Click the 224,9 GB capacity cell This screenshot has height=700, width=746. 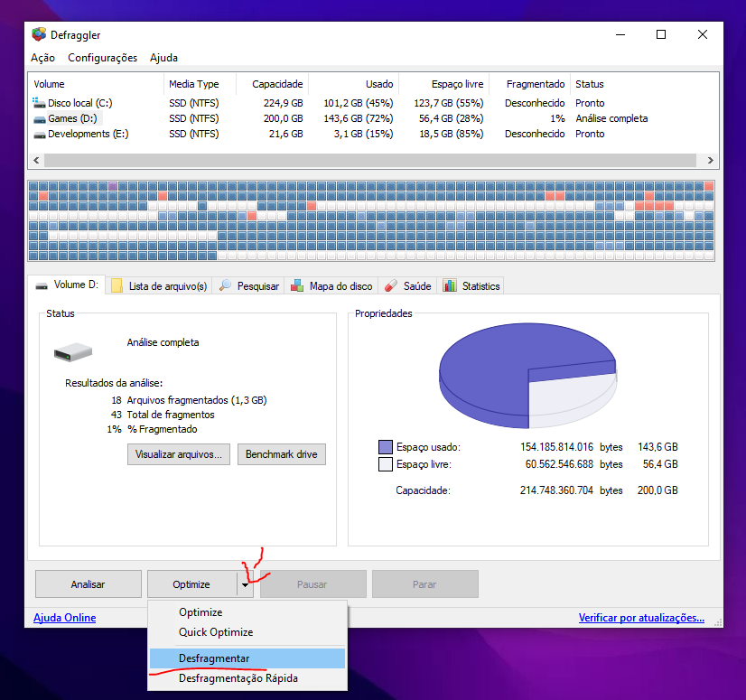pos(283,103)
